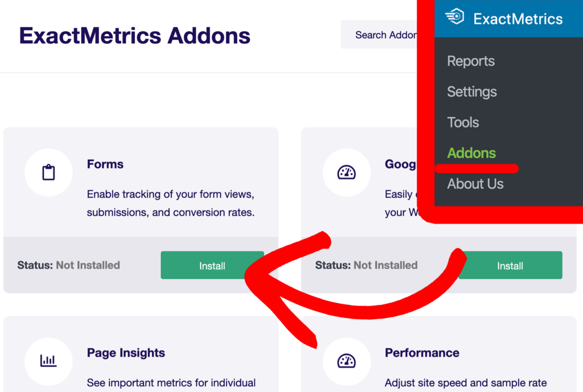Click the Forms Not Installed status label
Viewport: 583px width, 392px height.
[68, 265]
